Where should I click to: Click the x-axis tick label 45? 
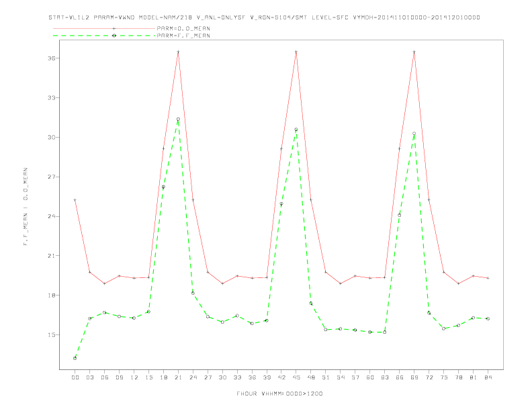296,377
